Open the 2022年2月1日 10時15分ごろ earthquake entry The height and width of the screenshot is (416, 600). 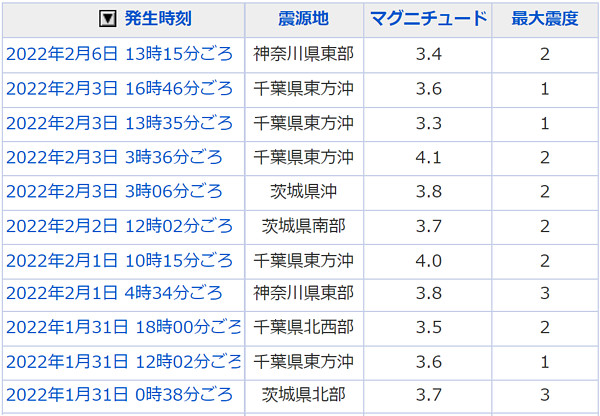119,261
